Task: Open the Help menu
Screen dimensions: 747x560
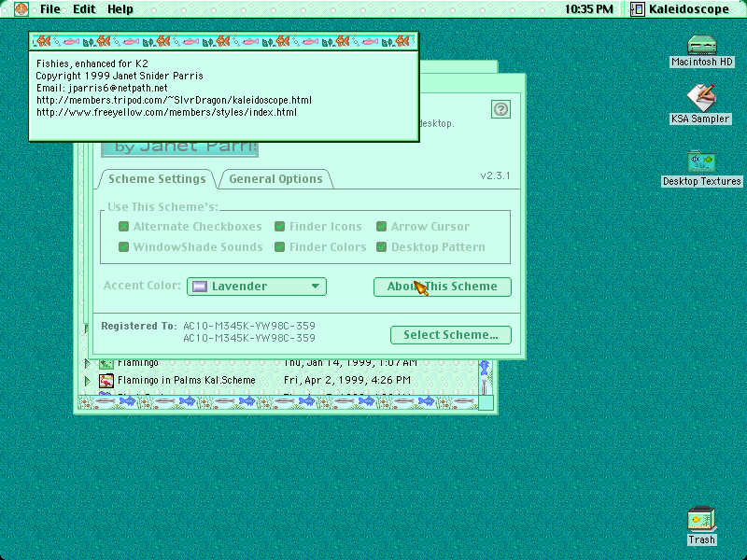Action: tap(120, 9)
